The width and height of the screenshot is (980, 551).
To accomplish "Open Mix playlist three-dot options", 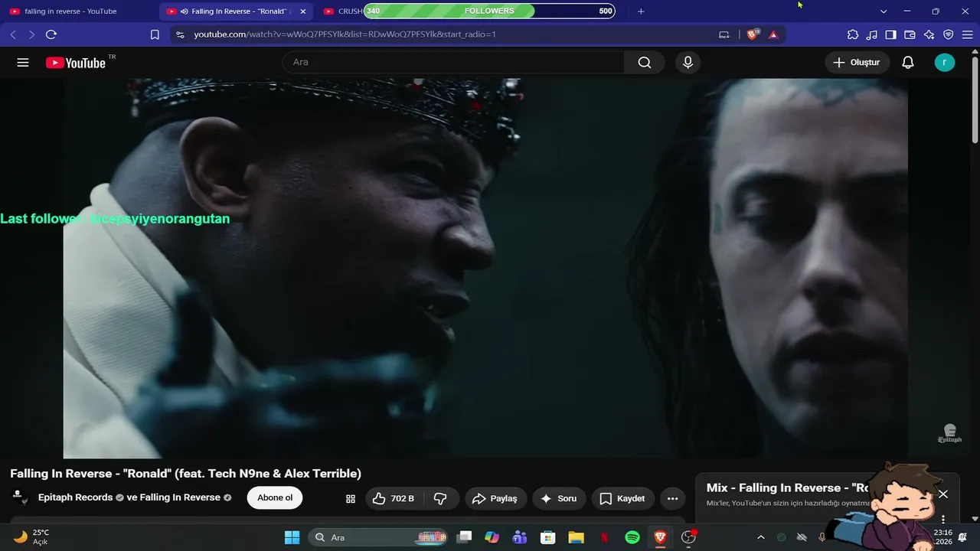I will [x=943, y=519].
